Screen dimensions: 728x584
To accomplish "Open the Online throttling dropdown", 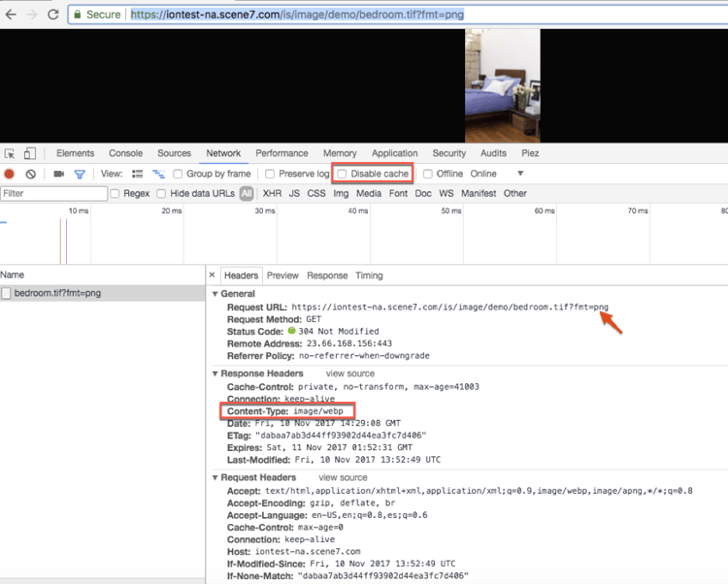I will tap(497, 174).
